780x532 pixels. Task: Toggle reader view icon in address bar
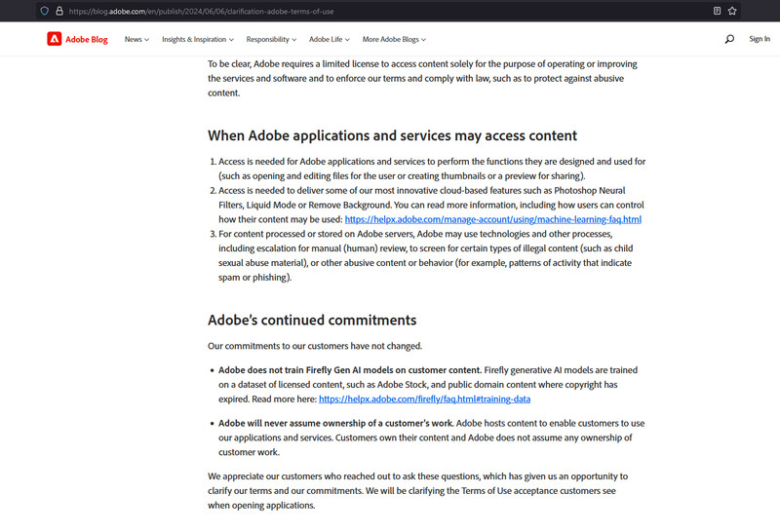coord(717,11)
